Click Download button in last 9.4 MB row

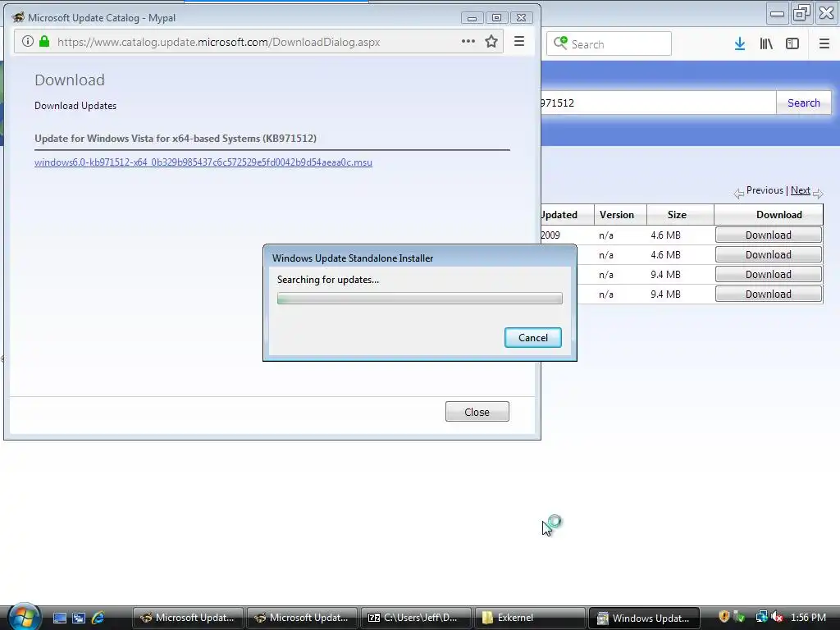point(768,294)
